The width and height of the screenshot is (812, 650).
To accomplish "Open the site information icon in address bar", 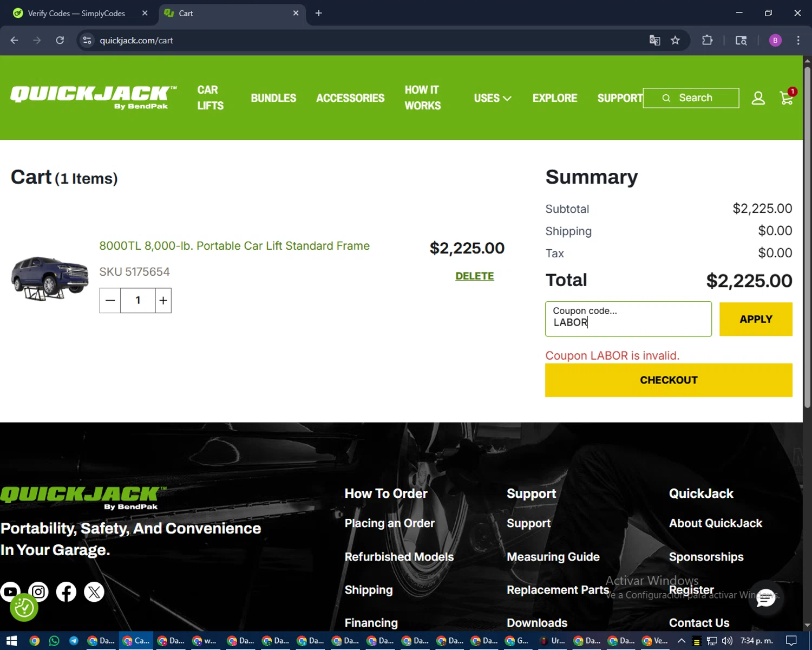I will click(87, 40).
